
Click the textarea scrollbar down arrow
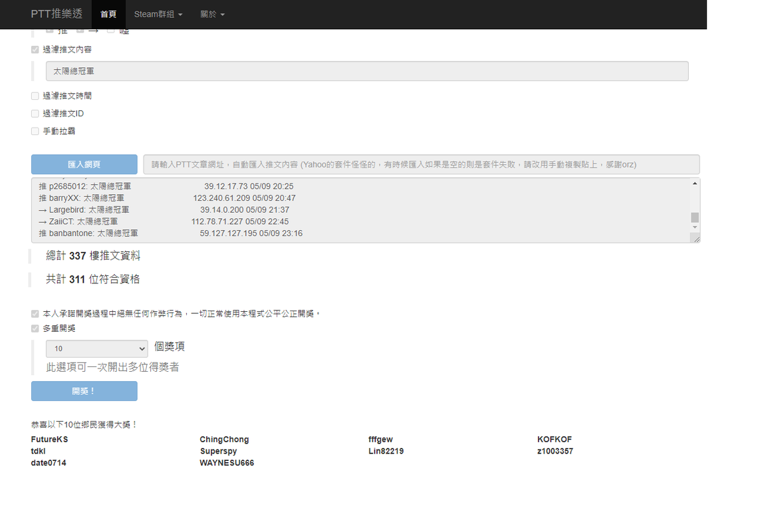click(695, 227)
